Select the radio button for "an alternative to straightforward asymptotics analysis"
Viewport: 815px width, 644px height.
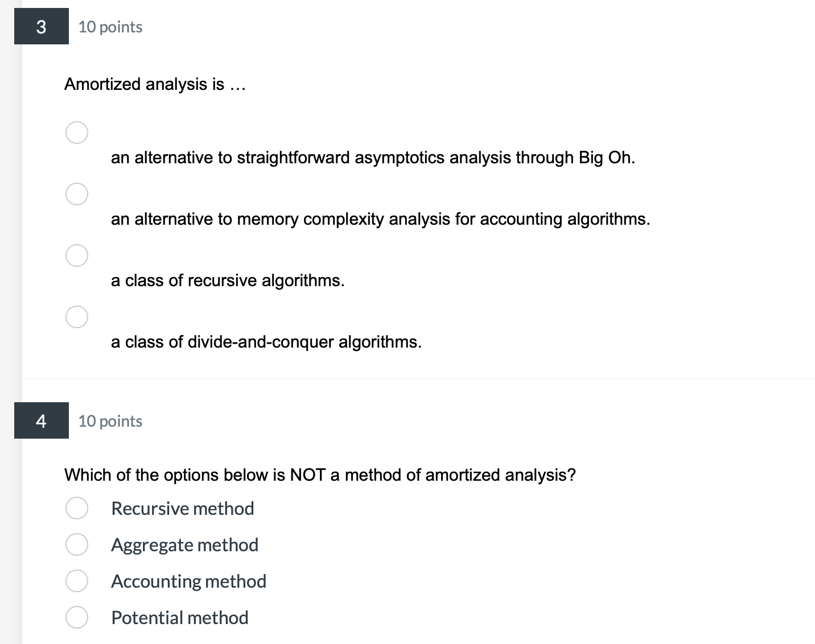(x=76, y=132)
